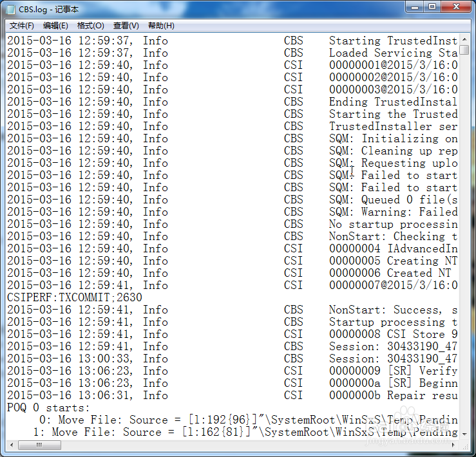
Task: Click 'CSIPERF:TXCOMMIT;2630' line
Action: point(74,297)
